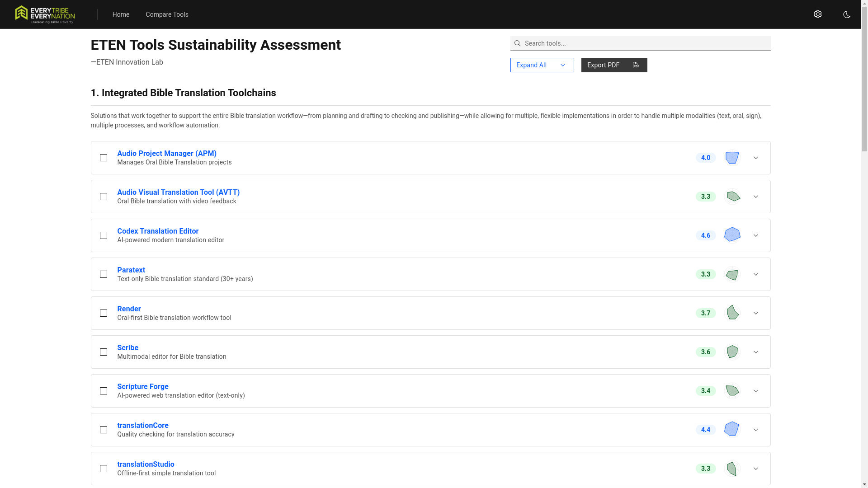Click 'Offline-first simple translation tool' text
868x488 pixels.
coord(166,473)
